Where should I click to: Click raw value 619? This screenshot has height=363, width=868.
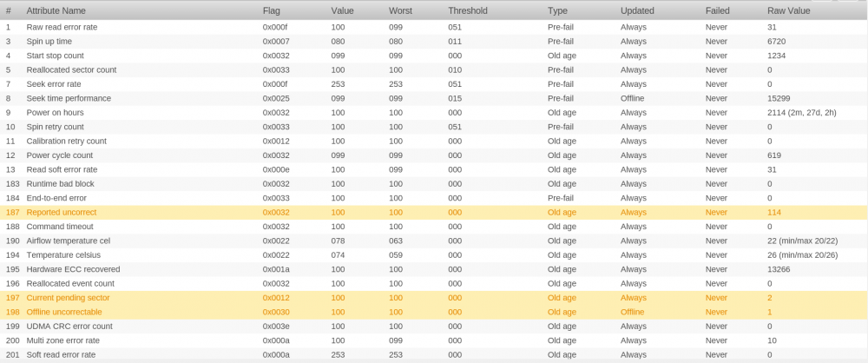click(774, 155)
